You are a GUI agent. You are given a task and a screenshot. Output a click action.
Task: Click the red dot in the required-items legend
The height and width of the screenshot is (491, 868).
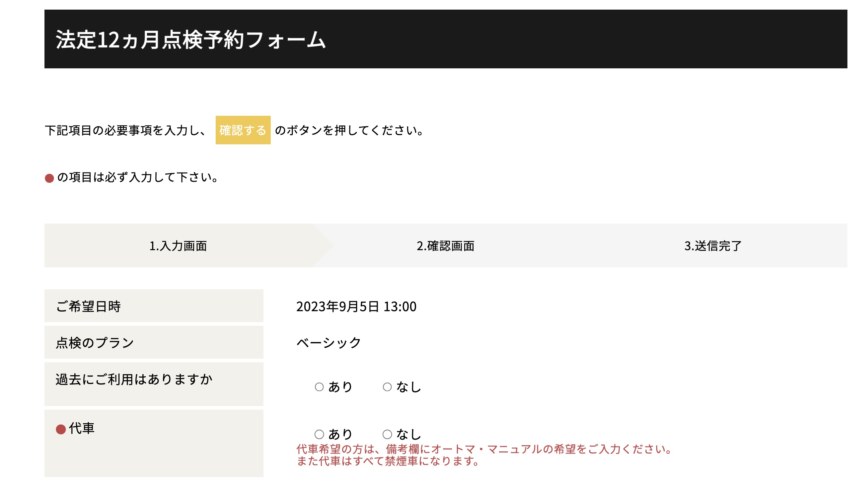click(x=49, y=178)
